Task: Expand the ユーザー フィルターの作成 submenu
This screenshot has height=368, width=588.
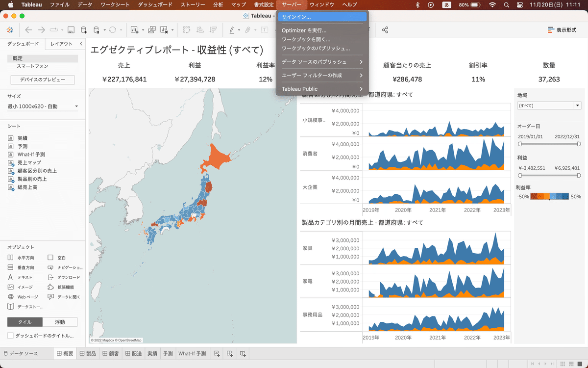Action: click(x=322, y=75)
